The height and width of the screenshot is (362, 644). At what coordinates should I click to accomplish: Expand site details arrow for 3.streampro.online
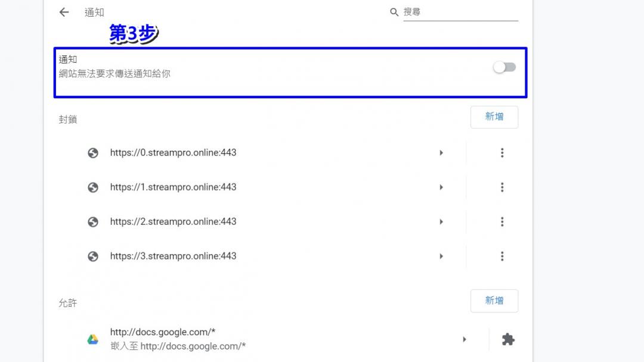point(441,256)
